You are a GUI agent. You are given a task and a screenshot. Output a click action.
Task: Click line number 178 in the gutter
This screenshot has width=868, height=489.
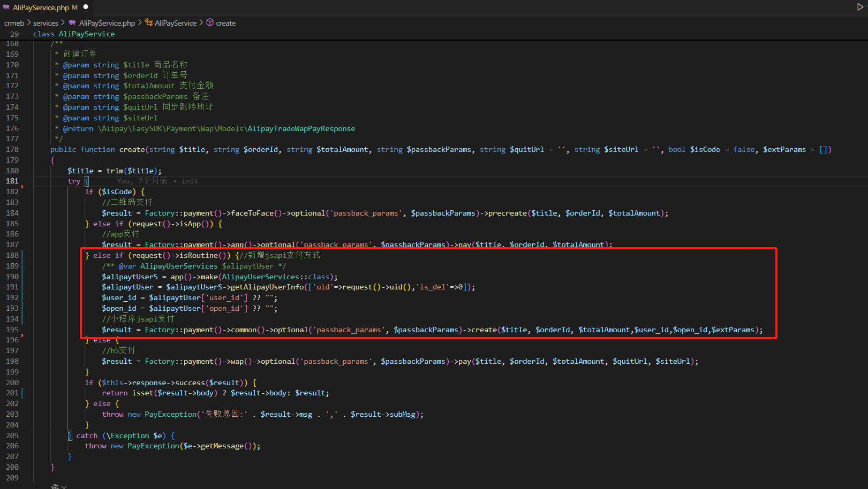pyautogui.click(x=12, y=149)
